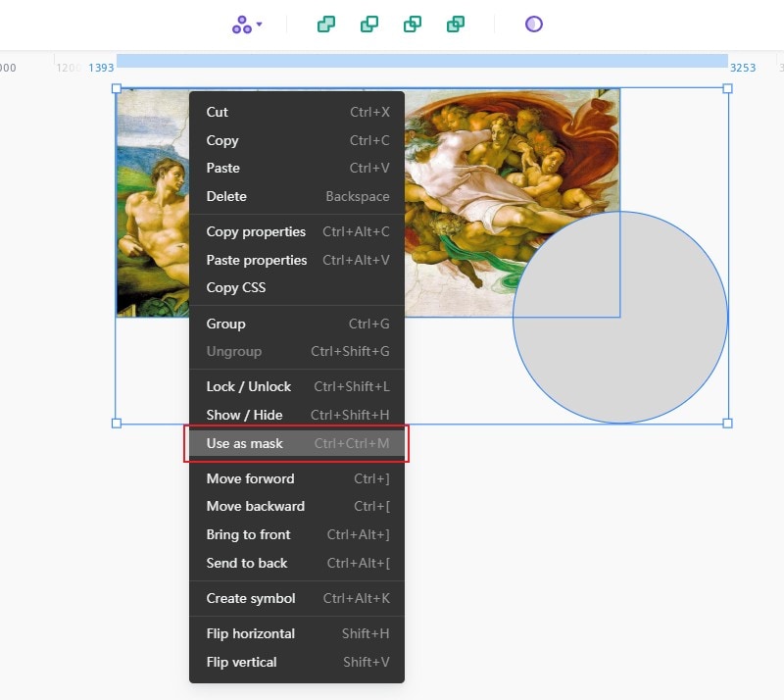Click Copy properties menu entry

point(297,231)
